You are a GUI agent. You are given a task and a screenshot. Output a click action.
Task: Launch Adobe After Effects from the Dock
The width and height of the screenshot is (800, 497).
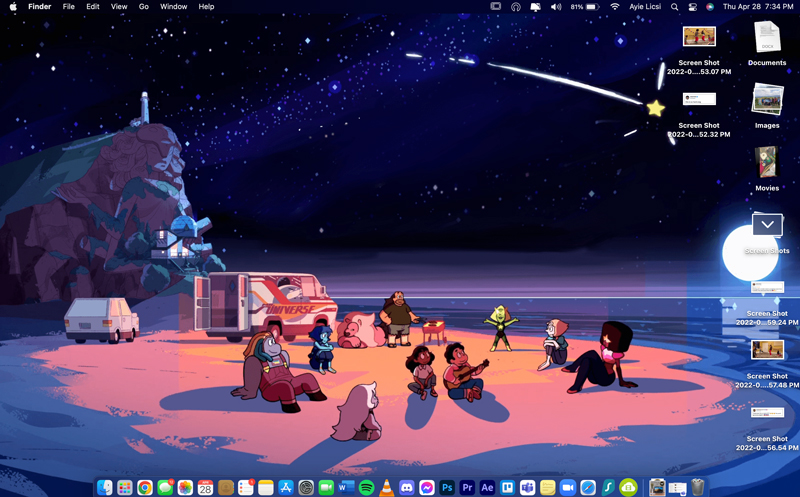click(487, 487)
